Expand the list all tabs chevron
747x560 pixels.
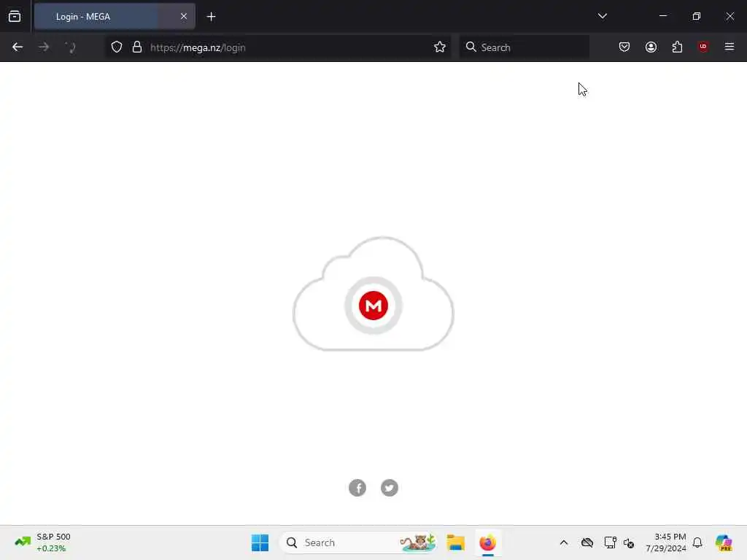click(x=602, y=16)
